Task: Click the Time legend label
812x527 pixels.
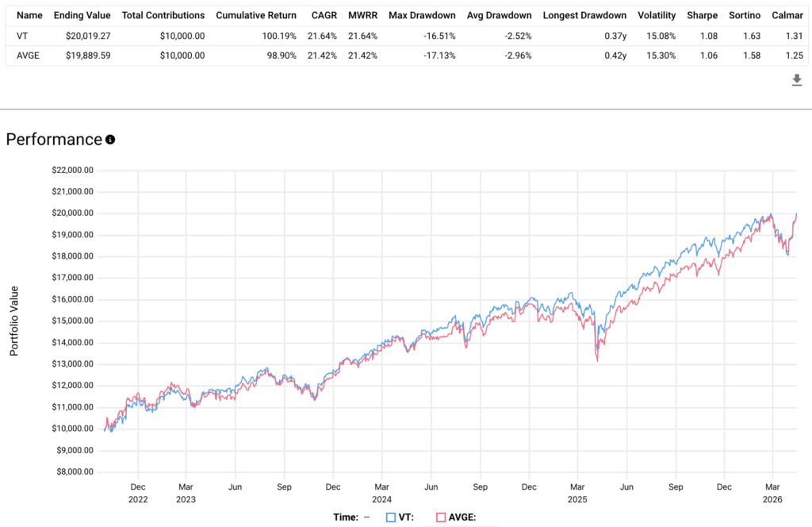Action: click(346, 517)
